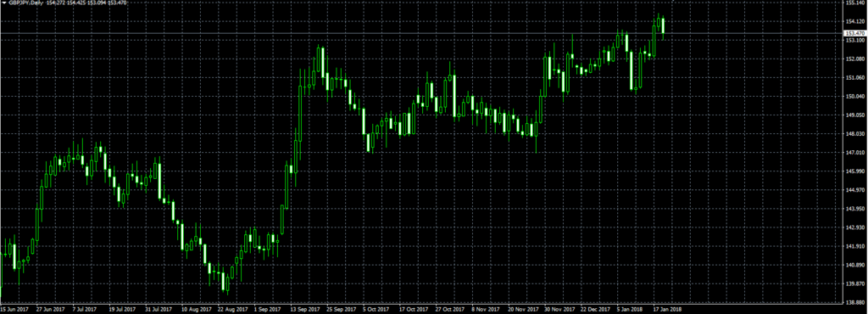Image resolution: width=868 pixels, height=314 pixels.
Task: Click the 143.950 price scale label
Action: 855,208
